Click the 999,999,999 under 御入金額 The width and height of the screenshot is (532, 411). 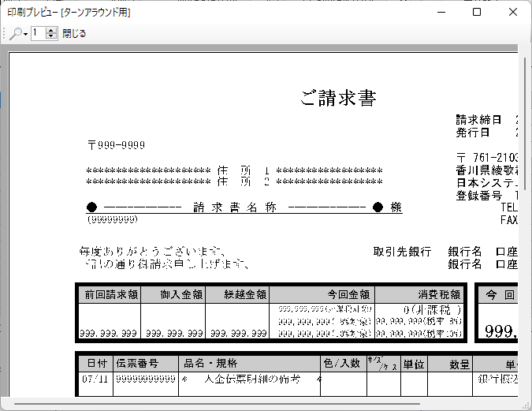click(x=174, y=334)
